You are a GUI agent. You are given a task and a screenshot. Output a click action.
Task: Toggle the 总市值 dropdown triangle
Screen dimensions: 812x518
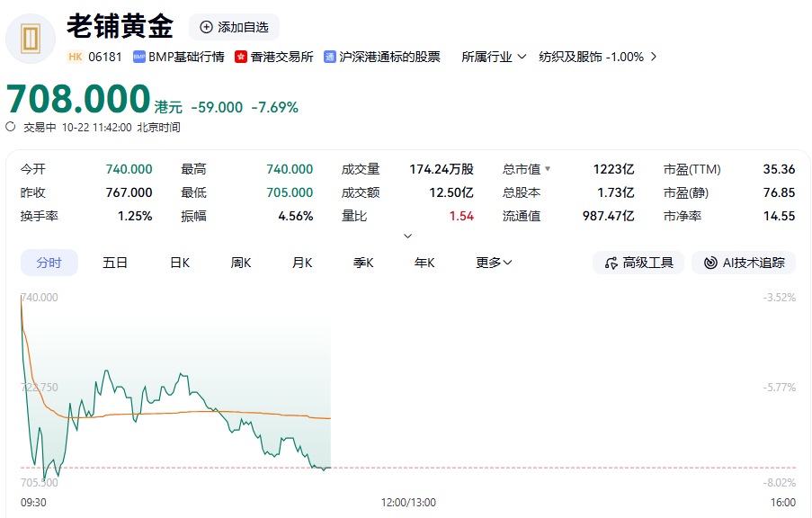point(548,169)
